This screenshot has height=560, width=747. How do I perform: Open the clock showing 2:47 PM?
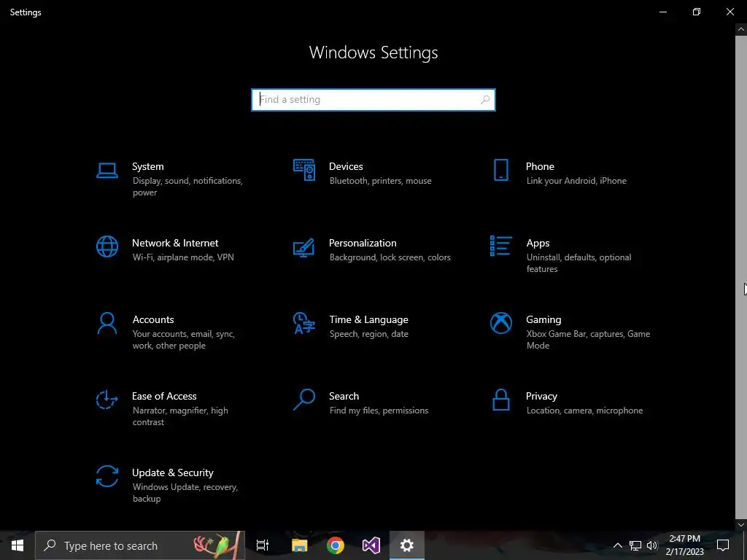684,545
